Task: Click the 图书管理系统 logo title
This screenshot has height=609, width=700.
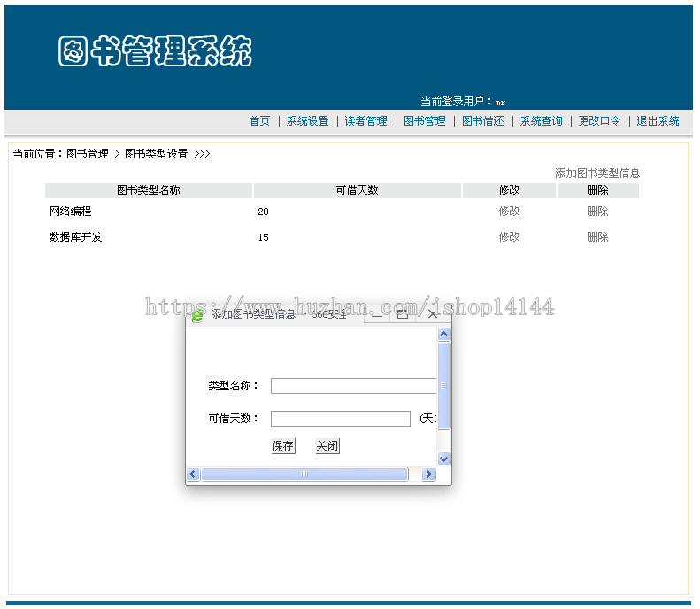Action: click(x=155, y=51)
